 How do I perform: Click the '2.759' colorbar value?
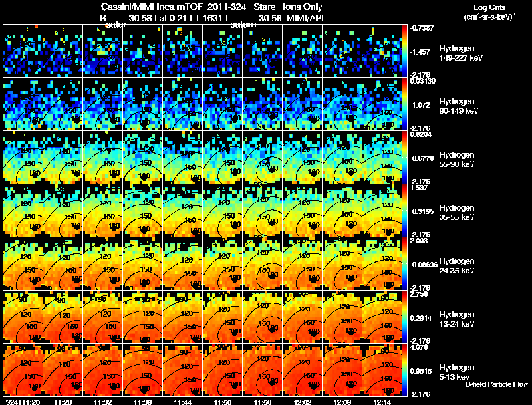(419, 294)
